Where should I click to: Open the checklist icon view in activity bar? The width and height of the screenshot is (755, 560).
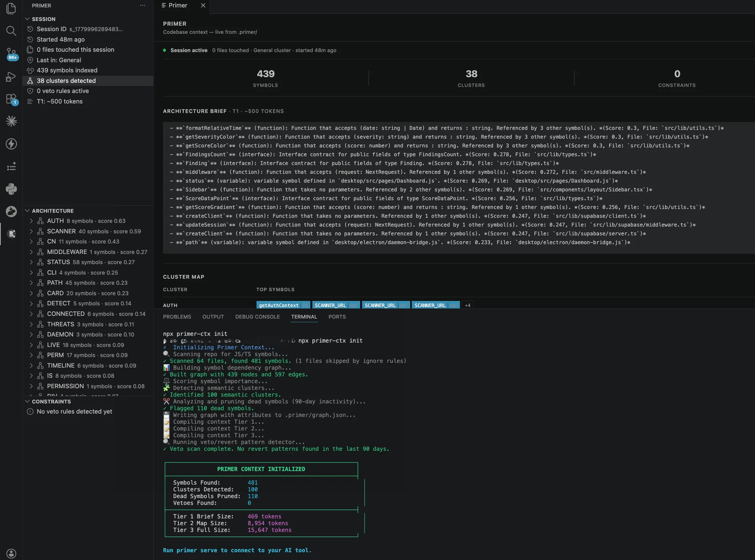11,166
